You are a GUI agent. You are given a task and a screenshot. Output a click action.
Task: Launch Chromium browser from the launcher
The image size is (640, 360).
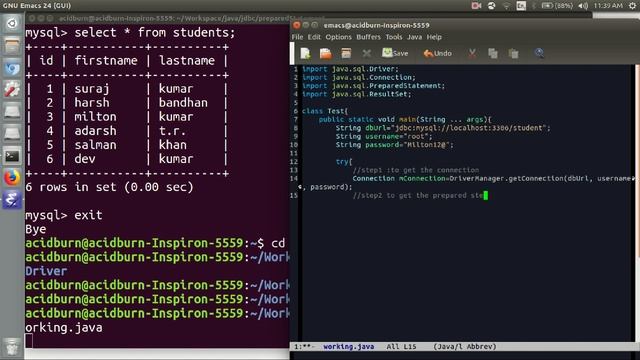coord(12,68)
